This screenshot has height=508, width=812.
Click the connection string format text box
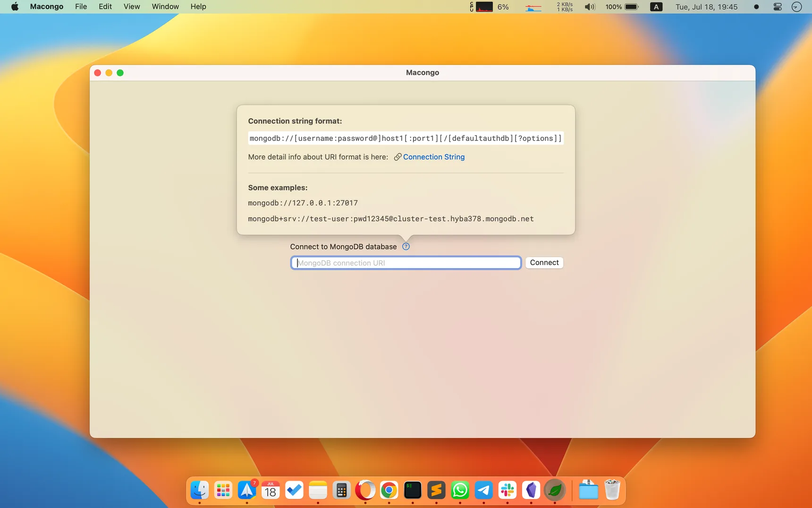coord(406,138)
